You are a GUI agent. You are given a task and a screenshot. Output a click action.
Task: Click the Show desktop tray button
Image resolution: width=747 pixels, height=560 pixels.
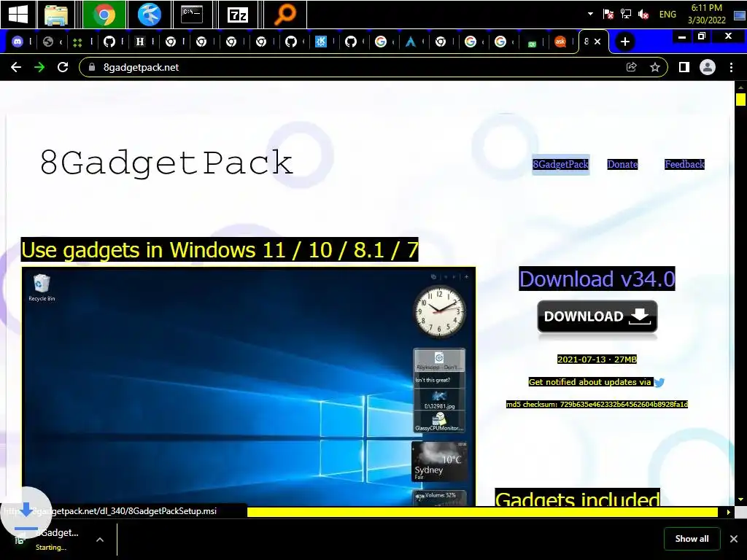pyautogui.click(x=740, y=15)
